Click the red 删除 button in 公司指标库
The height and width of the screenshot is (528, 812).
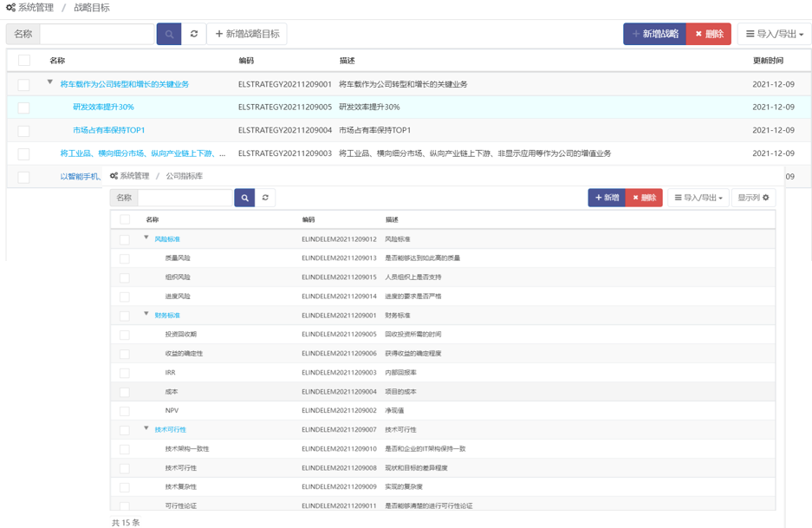[644, 198]
